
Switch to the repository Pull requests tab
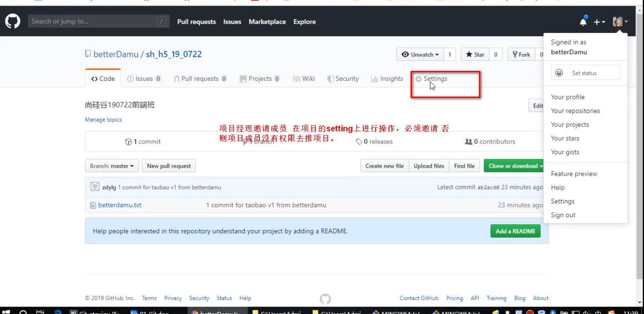pyautogui.click(x=200, y=79)
